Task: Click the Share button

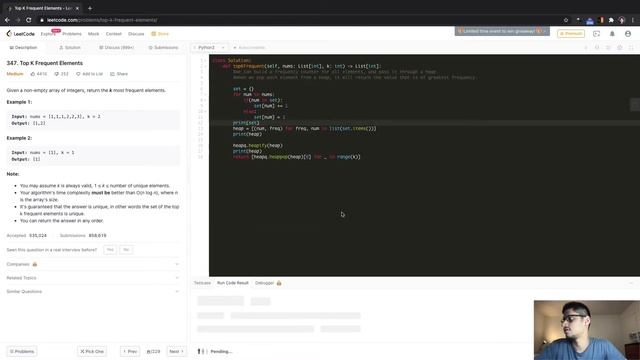Action: pos(119,74)
